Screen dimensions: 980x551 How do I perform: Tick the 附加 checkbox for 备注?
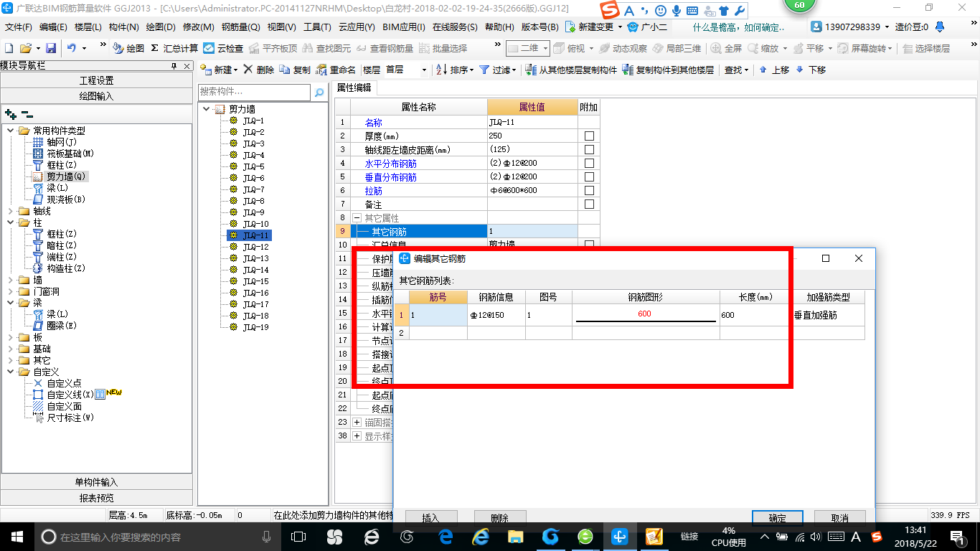pos(589,204)
